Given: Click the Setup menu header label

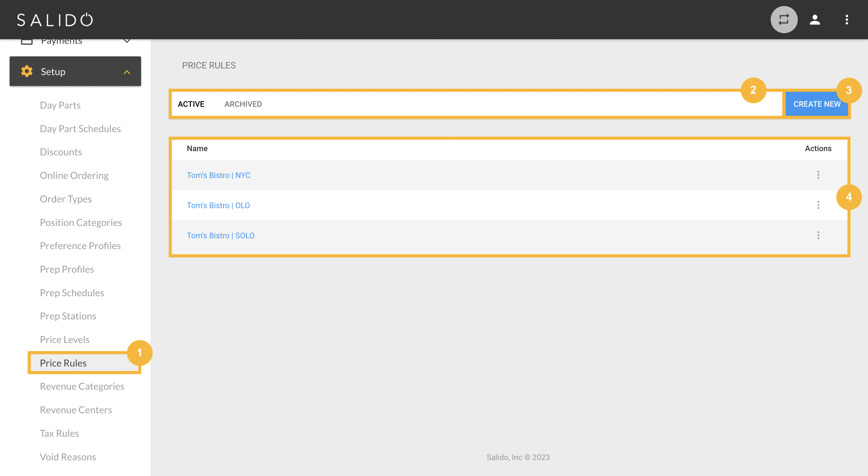Looking at the screenshot, I should pyautogui.click(x=53, y=71).
